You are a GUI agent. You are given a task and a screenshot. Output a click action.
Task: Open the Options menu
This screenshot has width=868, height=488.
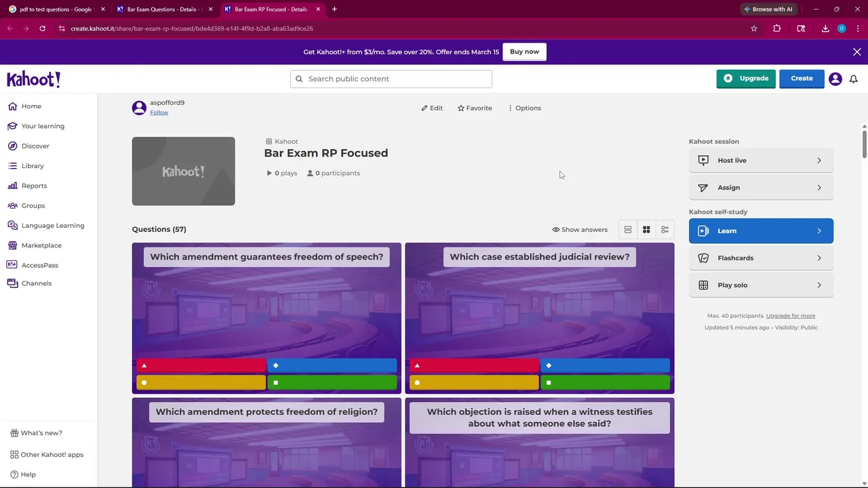[x=524, y=108]
